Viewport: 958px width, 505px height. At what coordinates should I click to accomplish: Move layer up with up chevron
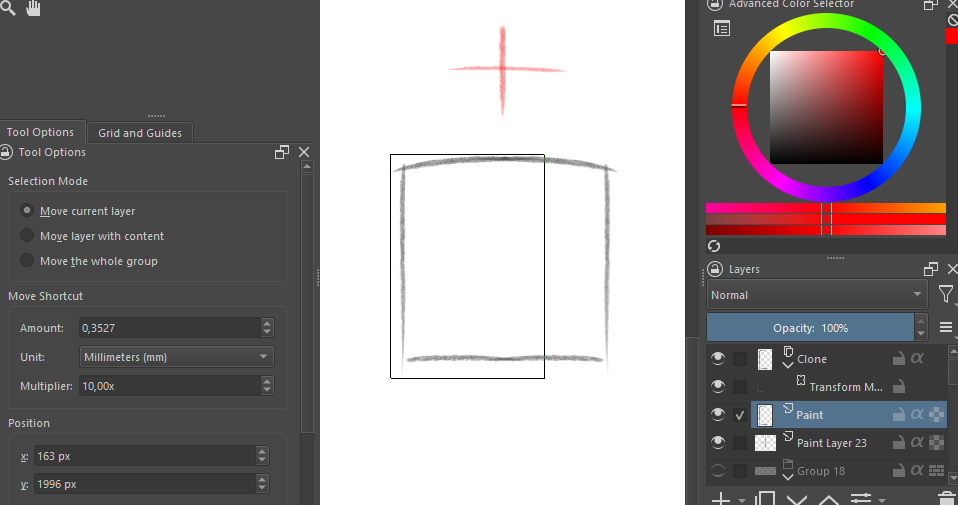(x=828, y=500)
